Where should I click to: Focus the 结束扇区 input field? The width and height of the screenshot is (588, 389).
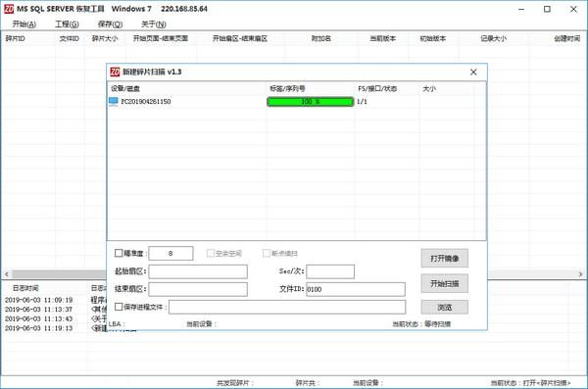pos(198,289)
